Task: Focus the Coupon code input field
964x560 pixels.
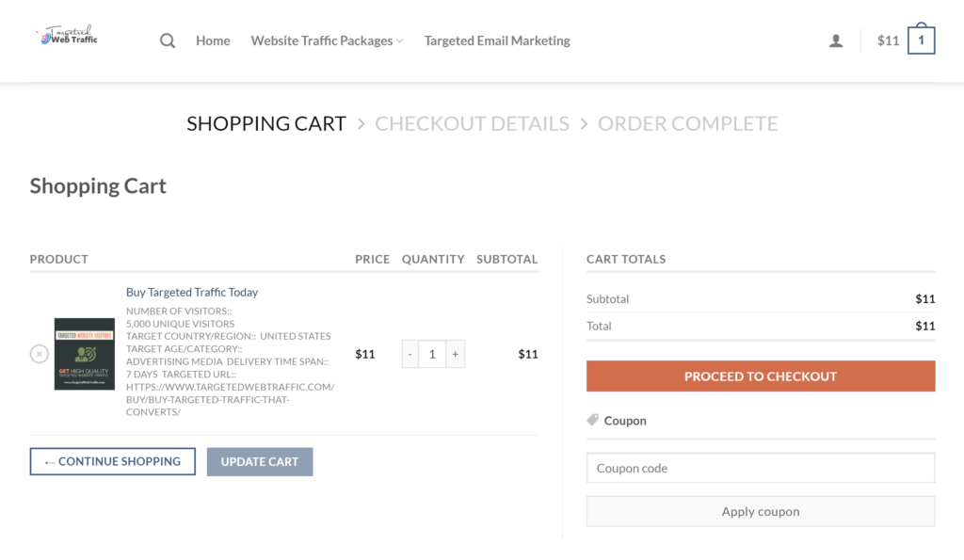Action: coord(761,468)
